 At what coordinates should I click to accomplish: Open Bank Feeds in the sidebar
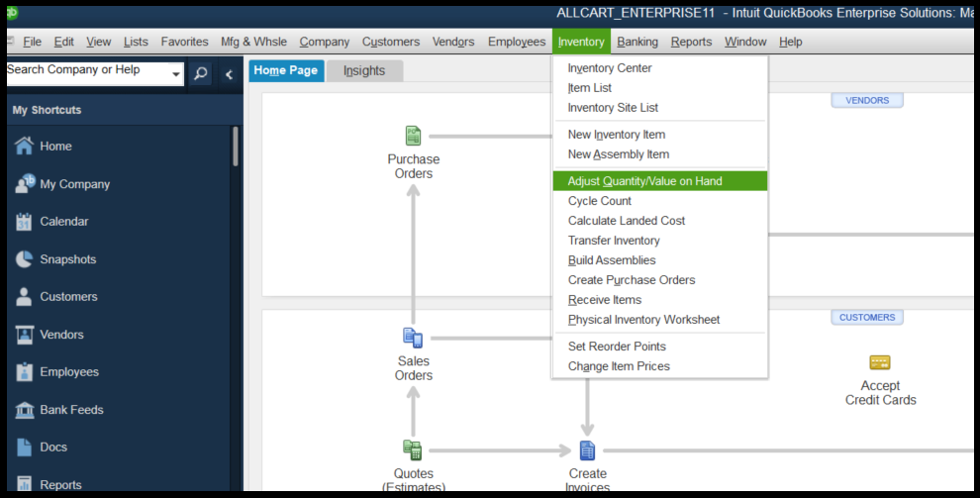coord(71,410)
